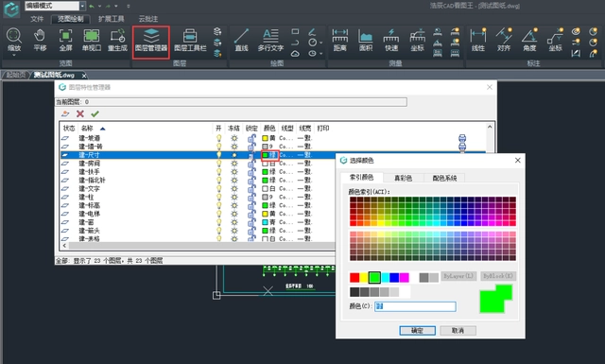
Task: Toggle lock icon for 建-标高 layer
Action: click(251, 205)
